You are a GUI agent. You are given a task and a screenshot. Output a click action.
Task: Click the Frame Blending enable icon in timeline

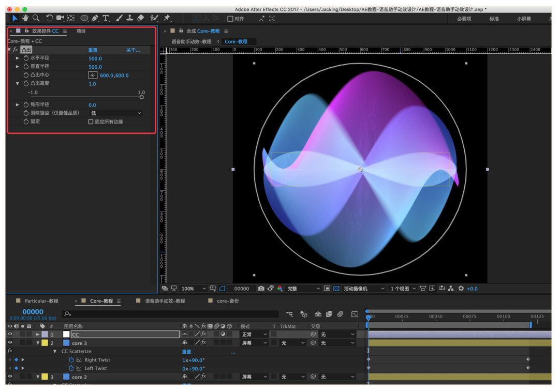click(329, 314)
